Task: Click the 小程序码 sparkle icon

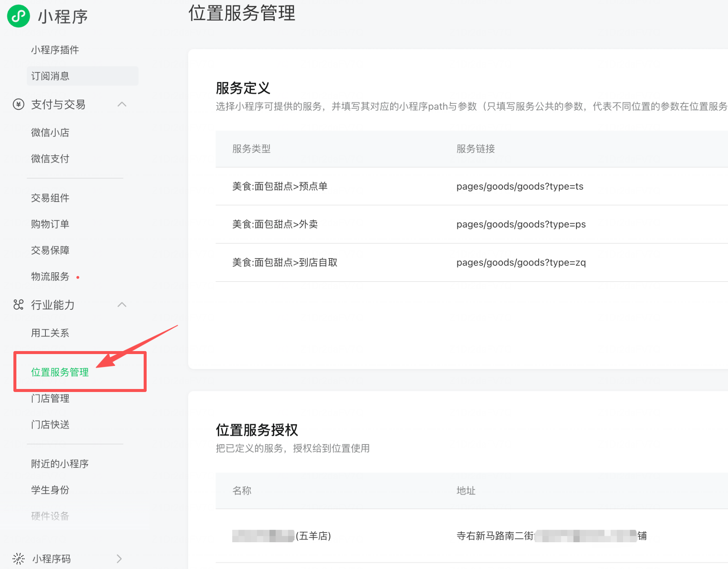Action: coord(19,559)
